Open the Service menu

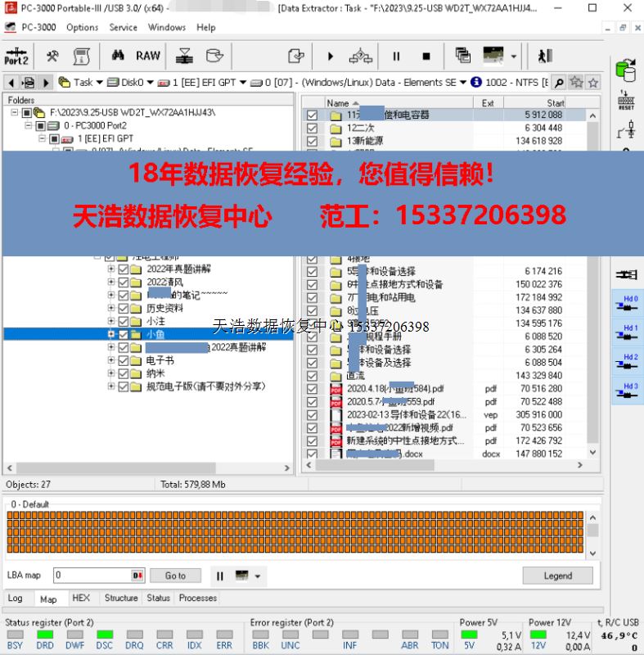(x=123, y=27)
